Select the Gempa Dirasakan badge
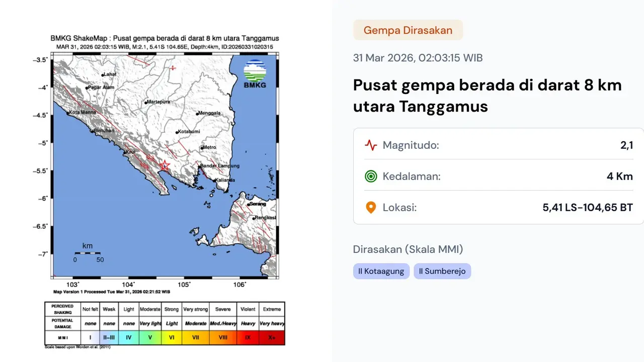This screenshot has height=362, width=644. coord(408,30)
